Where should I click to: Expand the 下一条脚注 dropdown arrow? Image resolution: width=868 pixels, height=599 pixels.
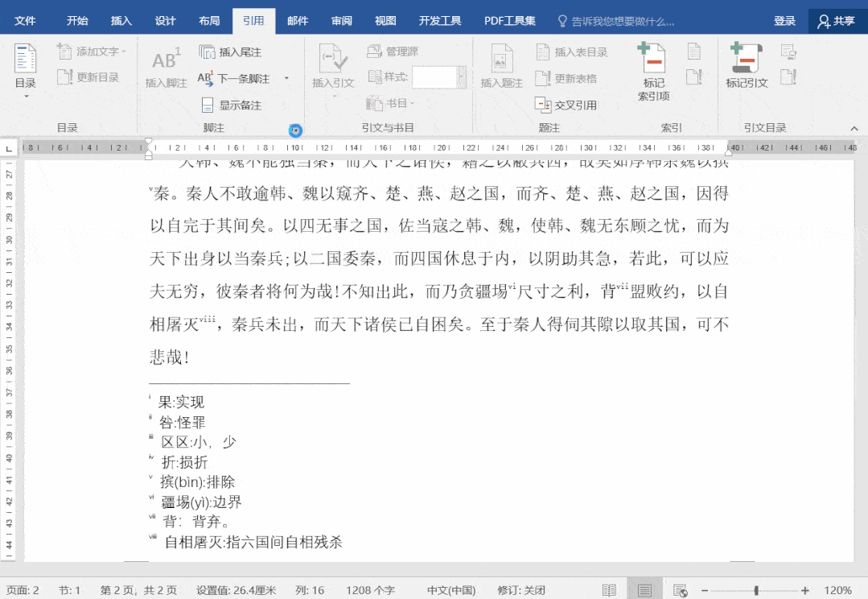(286, 79)
